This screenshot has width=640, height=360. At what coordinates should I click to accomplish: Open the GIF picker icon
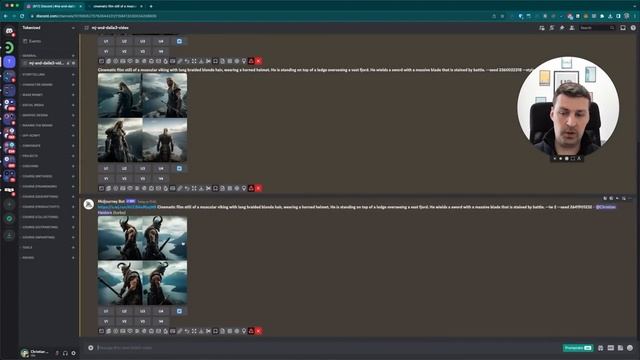click(611, 348)
